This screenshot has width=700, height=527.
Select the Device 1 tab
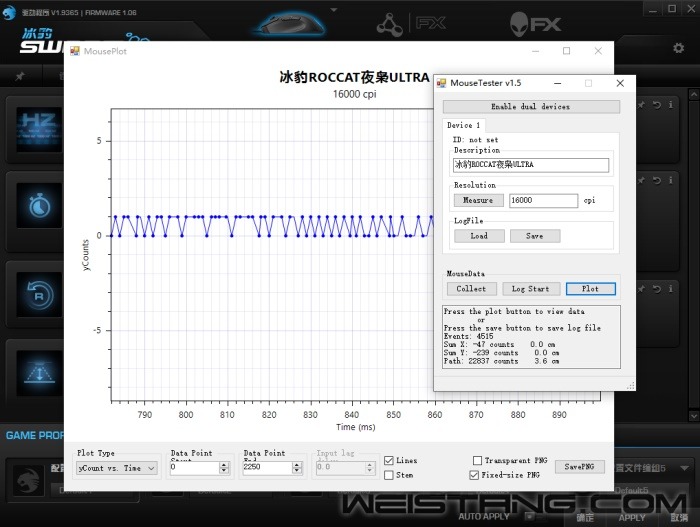pos(463,125)
